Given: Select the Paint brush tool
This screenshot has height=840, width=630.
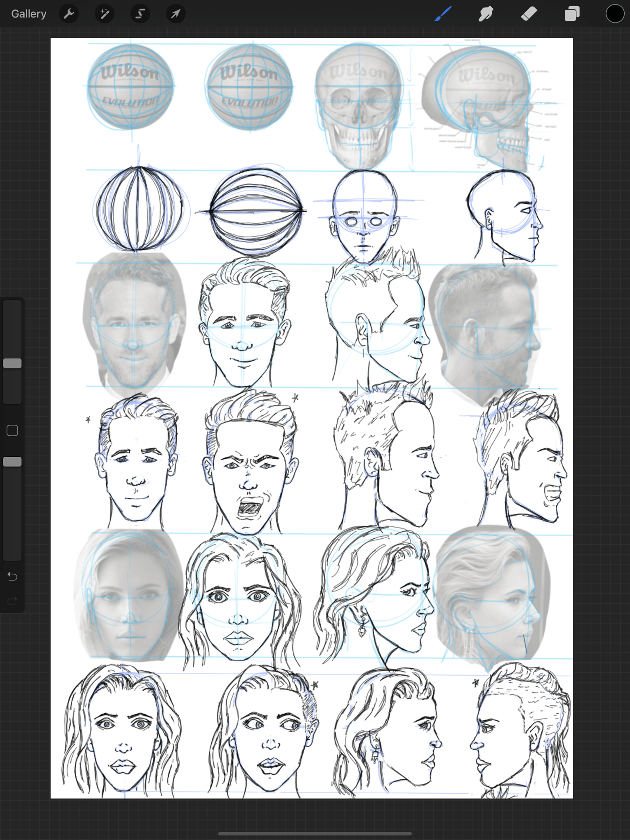Looking at the screenshot, I should click(443, 14).
